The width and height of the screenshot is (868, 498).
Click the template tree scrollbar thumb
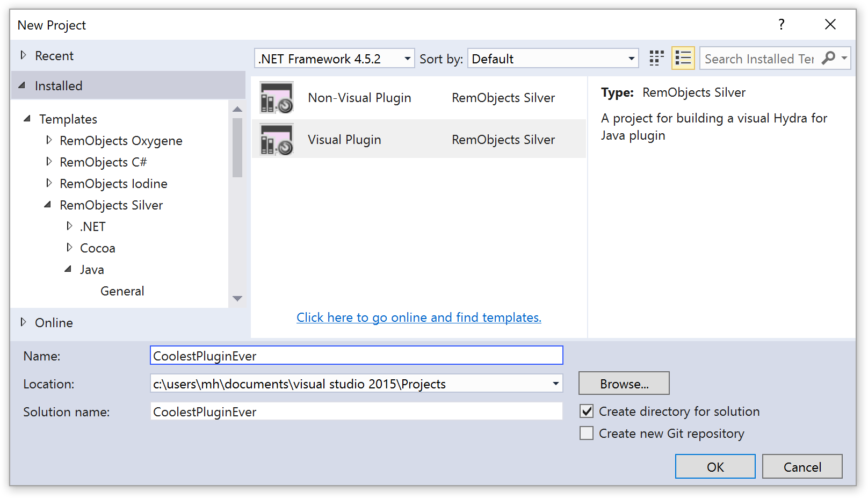point(237,147)
